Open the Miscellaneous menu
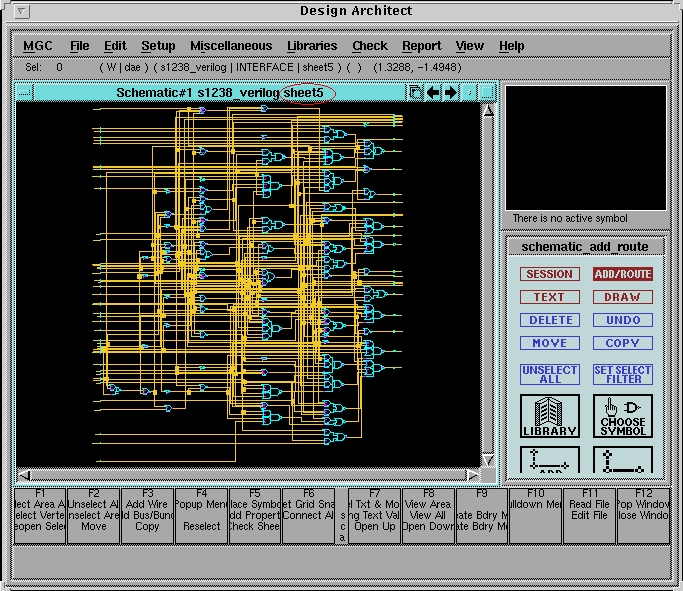This screenshot has width=683, height=591. pos(231,46)
